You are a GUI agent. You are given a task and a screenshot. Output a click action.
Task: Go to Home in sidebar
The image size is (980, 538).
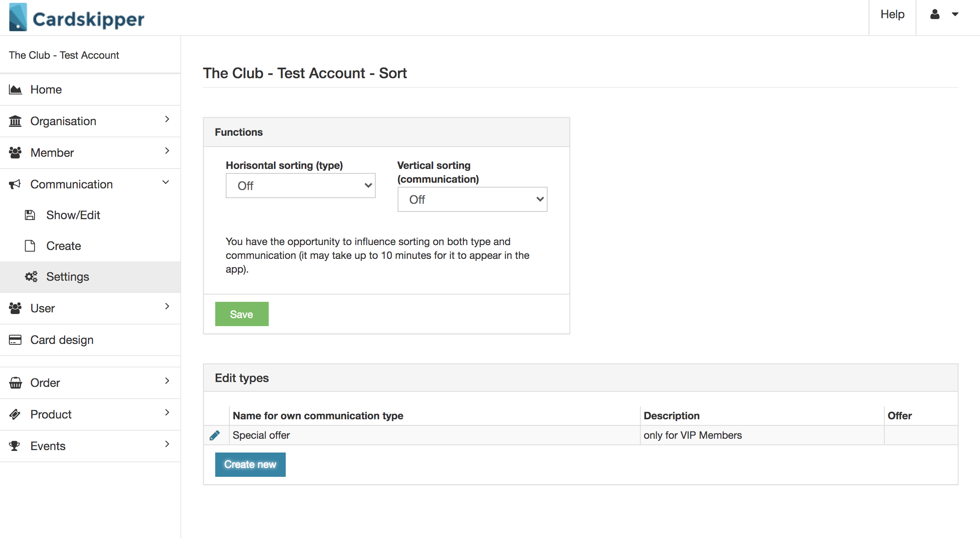pos(90,90)
